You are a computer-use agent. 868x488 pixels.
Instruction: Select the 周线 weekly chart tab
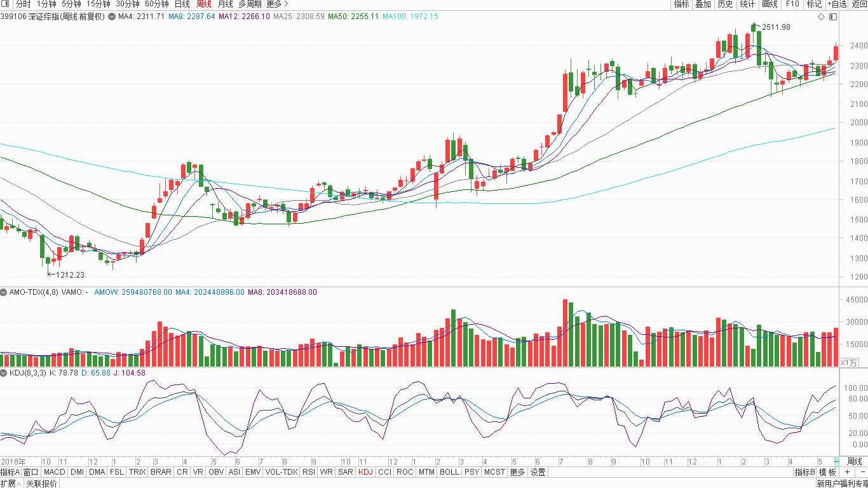tap(203, 4)
